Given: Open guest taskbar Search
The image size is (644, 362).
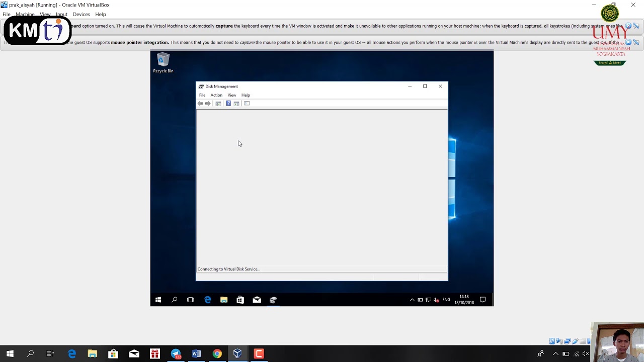Looking at the screenshot, I should point(175,300).
